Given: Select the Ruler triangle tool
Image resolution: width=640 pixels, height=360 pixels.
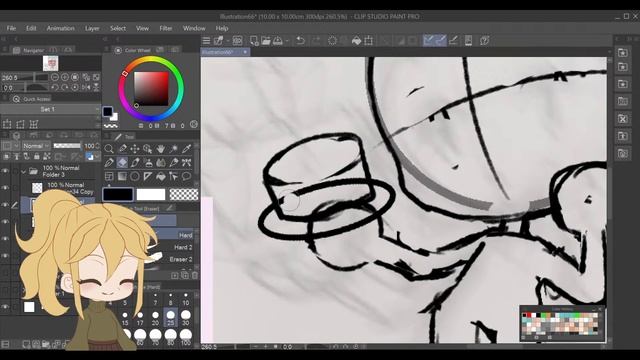Looking at the screenshot, I should click(148, 176).
